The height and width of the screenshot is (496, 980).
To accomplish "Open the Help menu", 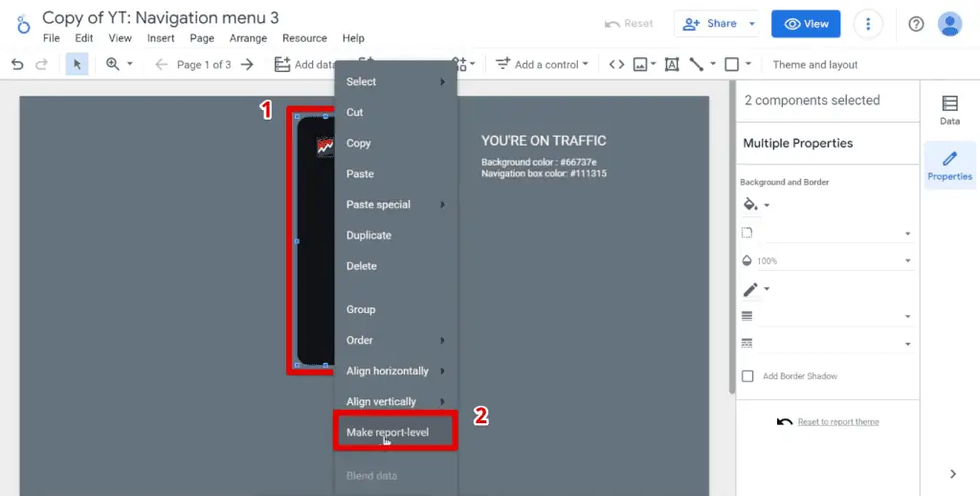I will (x=353, y=38).
